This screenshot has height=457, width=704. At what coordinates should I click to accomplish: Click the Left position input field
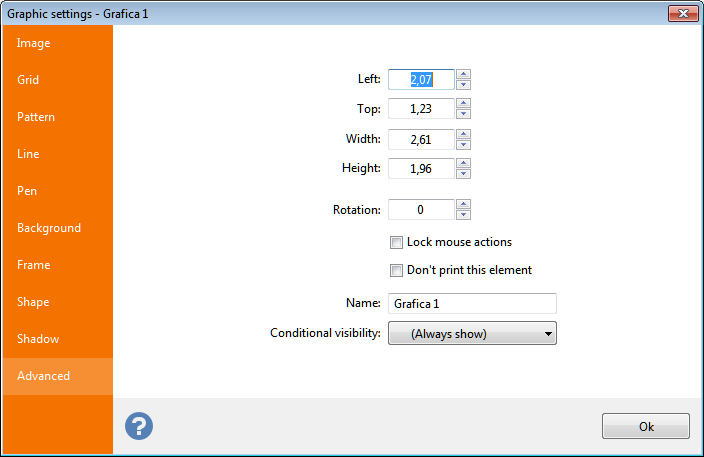point(421,79)
